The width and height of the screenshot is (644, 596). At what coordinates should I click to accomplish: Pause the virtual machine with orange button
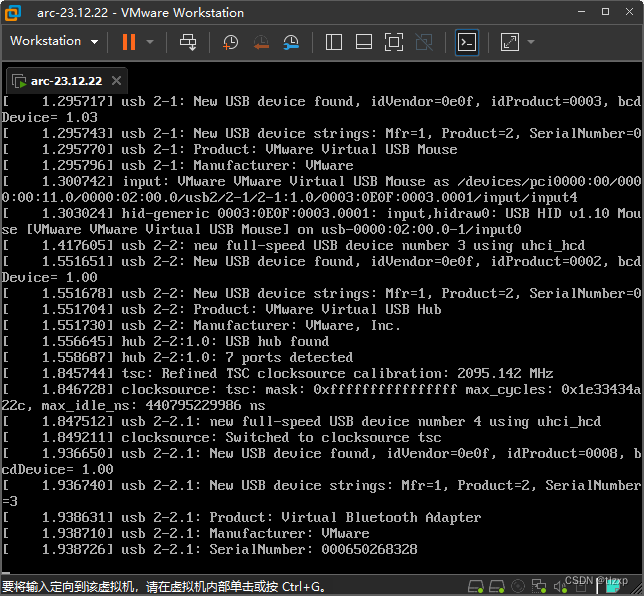(x=129, y=42)
